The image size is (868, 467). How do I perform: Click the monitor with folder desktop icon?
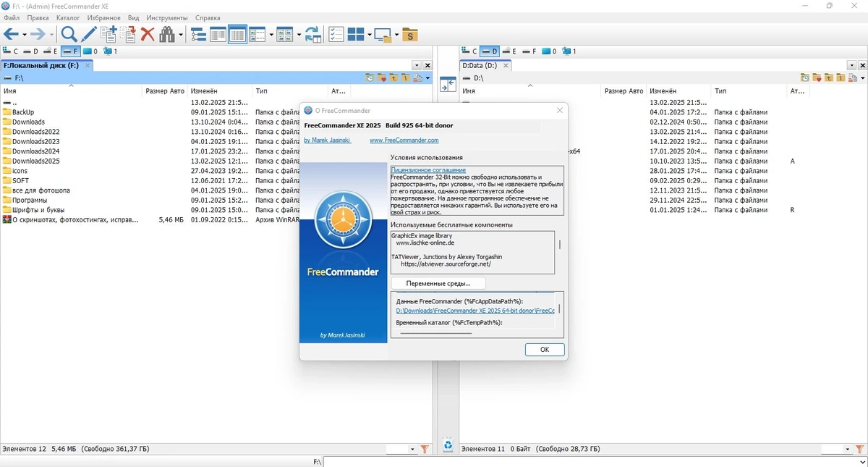383,34
